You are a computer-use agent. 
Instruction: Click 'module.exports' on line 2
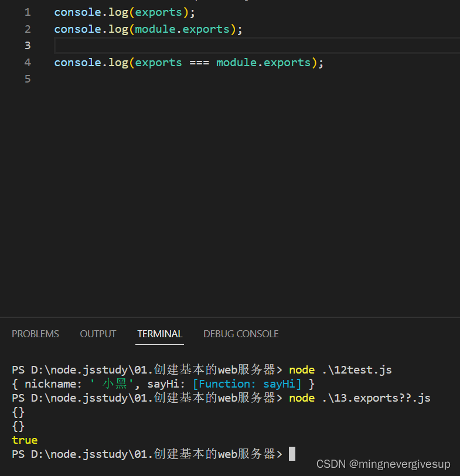tap(182, 29)
